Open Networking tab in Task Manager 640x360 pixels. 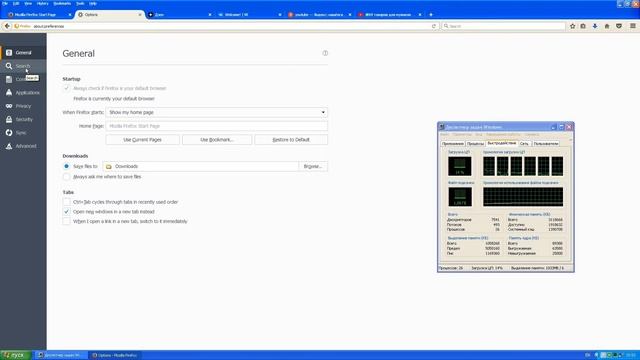524,144
